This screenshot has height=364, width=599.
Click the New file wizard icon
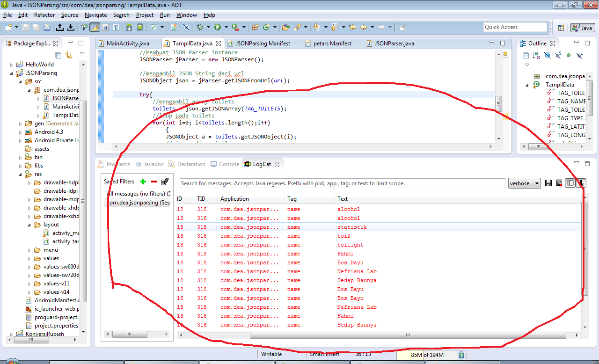(8, 27)
